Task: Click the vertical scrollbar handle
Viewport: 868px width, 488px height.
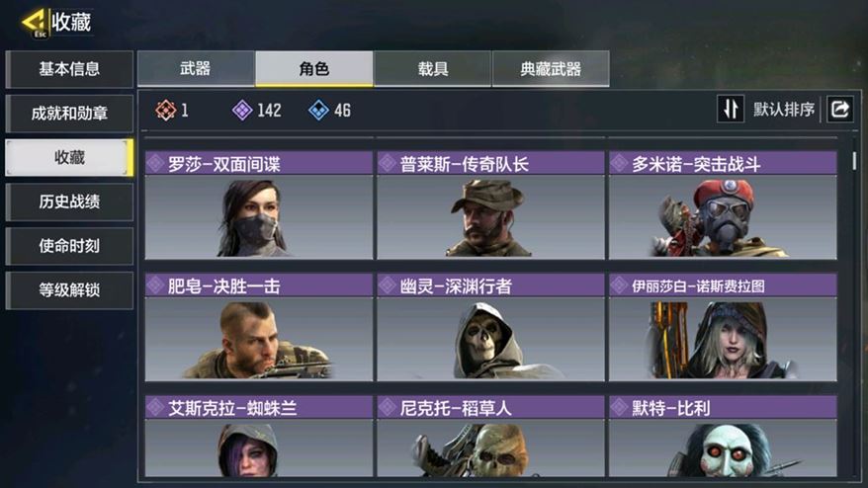Action: click(855, 160)
